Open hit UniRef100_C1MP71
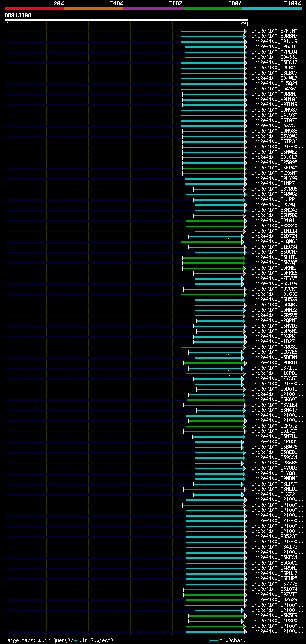The image size is (306, 644). (x=274, y=183)
